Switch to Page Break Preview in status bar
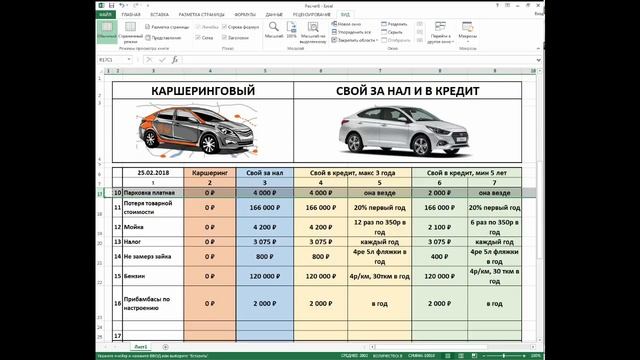The width and height of the screenshot is (640, 360). (x=474, y=356)
